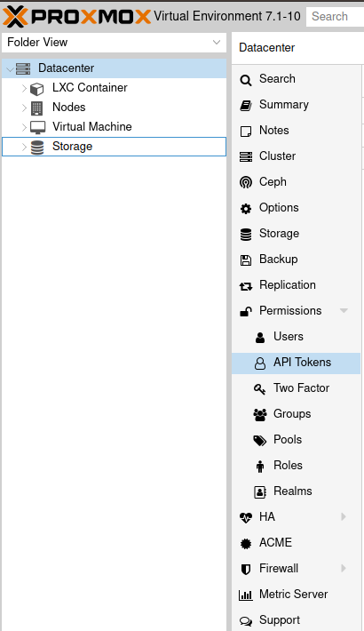
Task: Click the Search magnifier icon in menu
Action: [x=246, y=80]
